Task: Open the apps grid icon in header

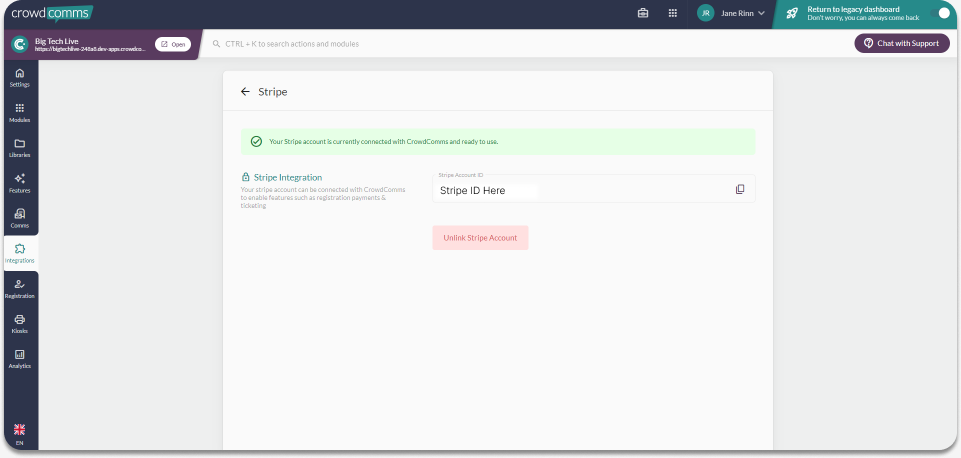Action: click(x=673, y=13)
